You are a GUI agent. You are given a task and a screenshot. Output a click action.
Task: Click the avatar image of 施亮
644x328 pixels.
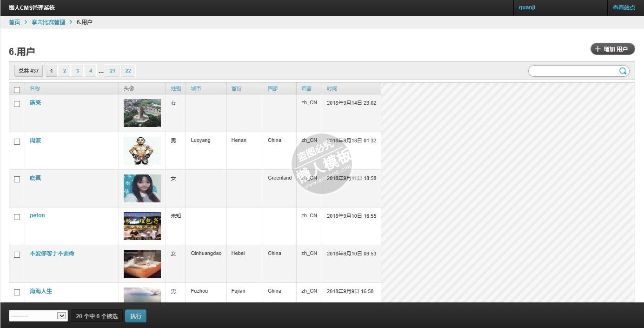tap(142, 113)
